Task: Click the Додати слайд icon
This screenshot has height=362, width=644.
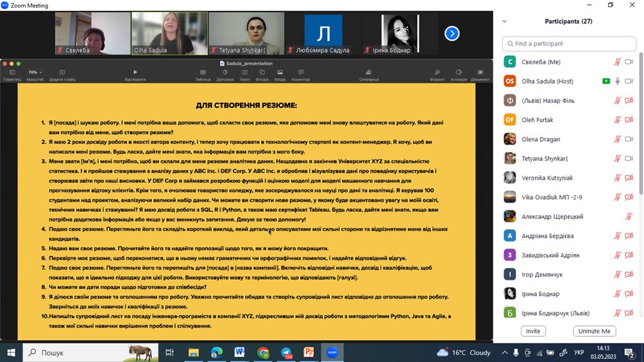Action: pyautogui.click(x=62, y=73)
